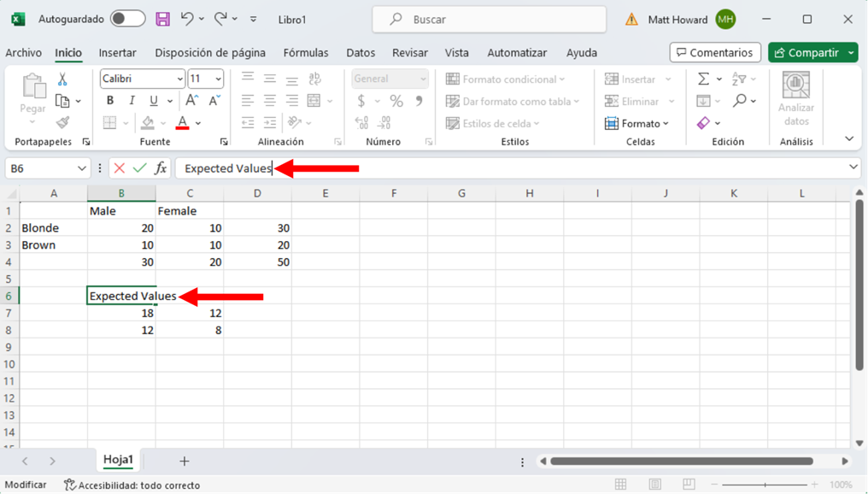868x494 pixels.
Task: Click the Undo arrow icon
Action: [x=187, y=19]
